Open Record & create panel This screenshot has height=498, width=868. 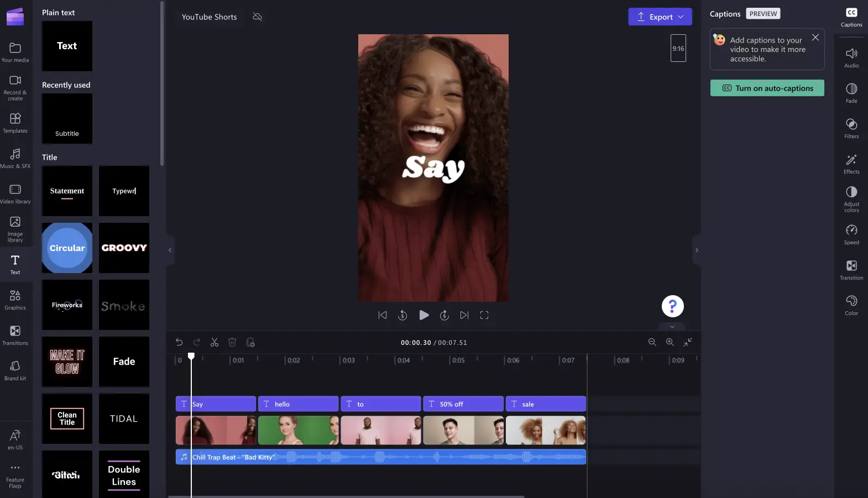click(x=15, y=88)
